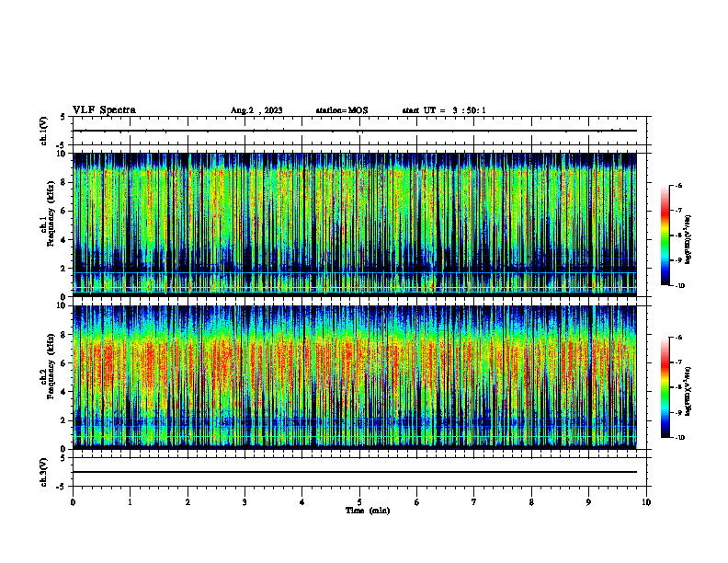Click the ch.1 voltage waveform trace panel
The width and height of the screenshot is (728, 563).
[359, 131]
